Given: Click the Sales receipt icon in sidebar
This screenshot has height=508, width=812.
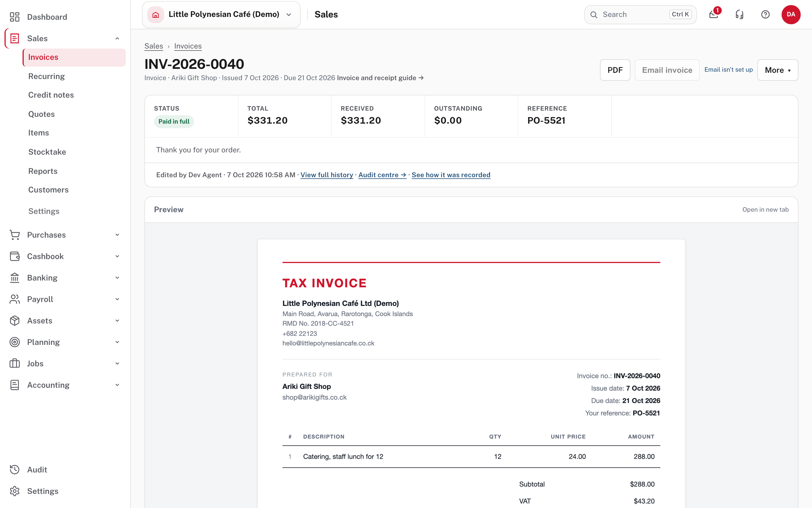Looking at the screenshot, I should click(14, 38).
